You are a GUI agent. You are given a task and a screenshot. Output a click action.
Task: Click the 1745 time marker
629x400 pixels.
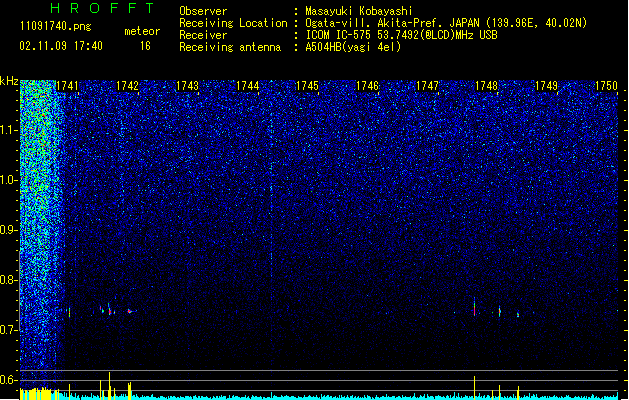click(307, 86)
